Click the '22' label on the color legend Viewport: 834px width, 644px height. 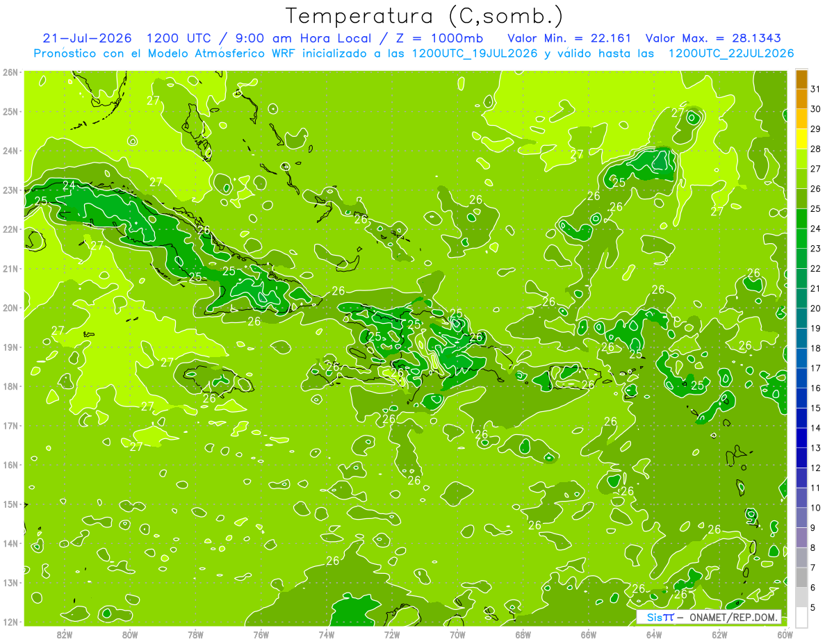(x=815, y=269)
